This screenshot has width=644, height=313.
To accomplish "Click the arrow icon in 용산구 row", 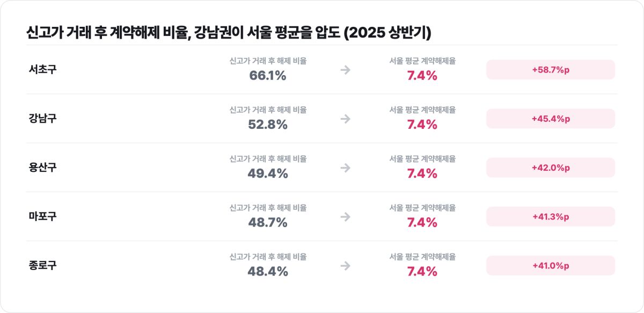I will pyautogui.click(x=346, y=168).
